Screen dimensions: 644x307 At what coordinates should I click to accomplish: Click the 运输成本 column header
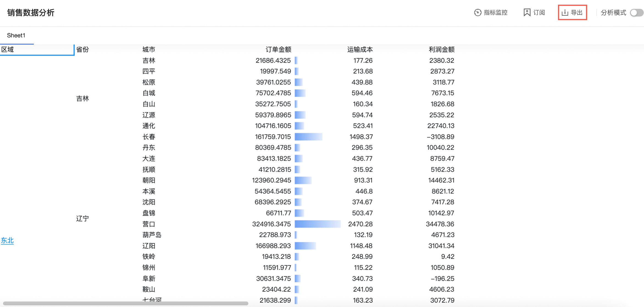(360, 50)
